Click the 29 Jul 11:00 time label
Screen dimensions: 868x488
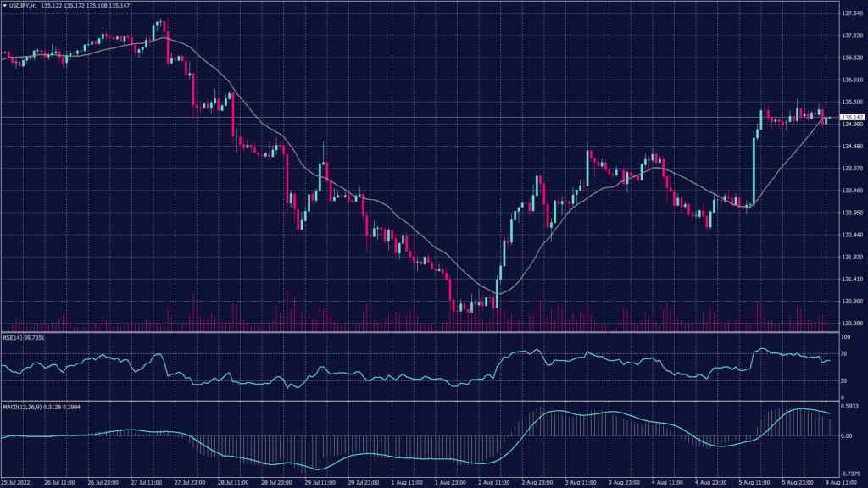(320, 482)
